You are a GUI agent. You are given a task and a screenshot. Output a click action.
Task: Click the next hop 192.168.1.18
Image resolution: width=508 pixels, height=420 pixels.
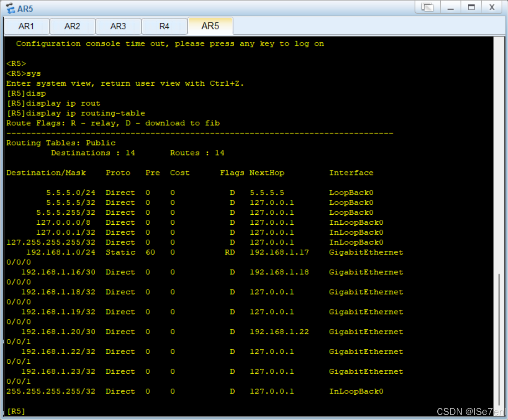pos(279,272)
